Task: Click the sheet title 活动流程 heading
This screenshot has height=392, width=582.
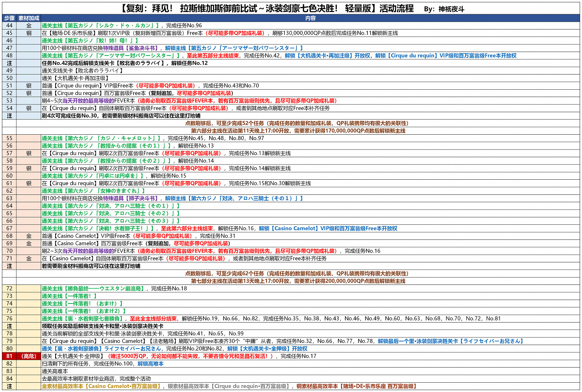Action: coord(396,9)
